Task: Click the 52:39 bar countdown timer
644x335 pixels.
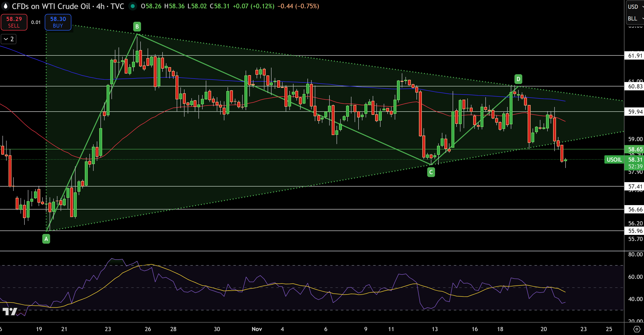Action: tap(634, 167)
